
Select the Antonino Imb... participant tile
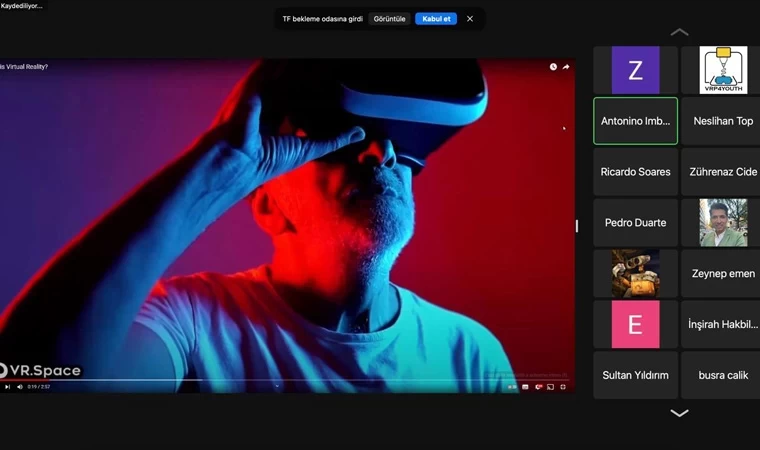click(635, 121)
